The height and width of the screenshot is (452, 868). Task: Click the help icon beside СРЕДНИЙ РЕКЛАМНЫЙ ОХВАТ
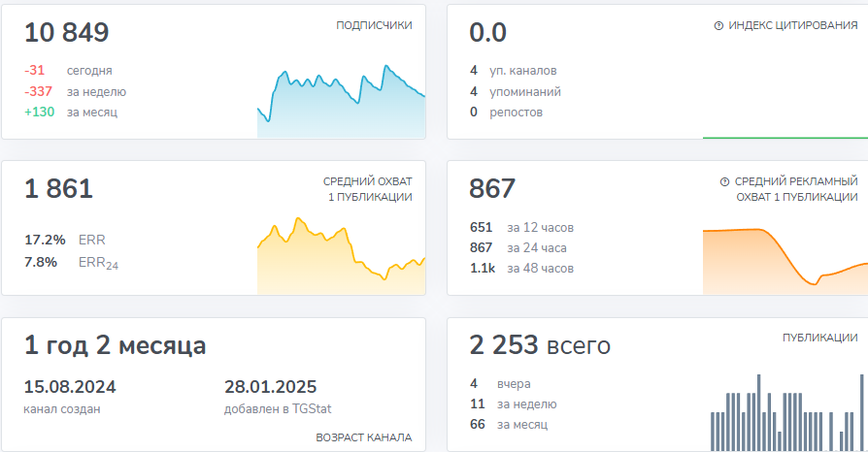pos(724,181)
